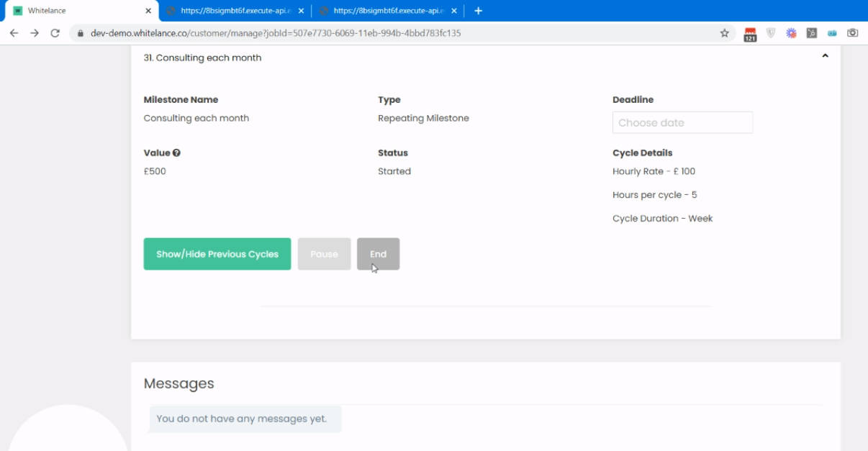
Task: Click the Show/Hide Previous Cycles button
Action: [217, 254]
